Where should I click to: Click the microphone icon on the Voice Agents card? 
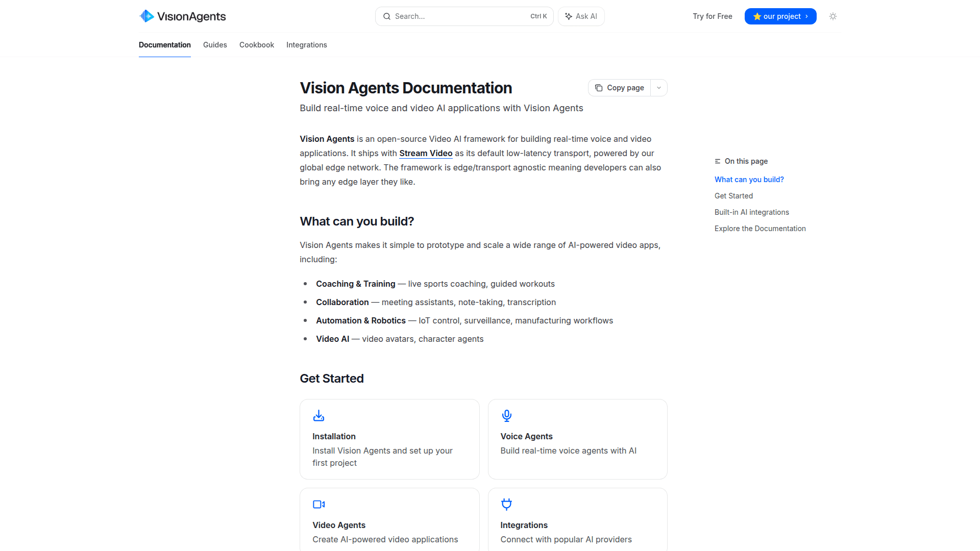click(x=506, y=415)
